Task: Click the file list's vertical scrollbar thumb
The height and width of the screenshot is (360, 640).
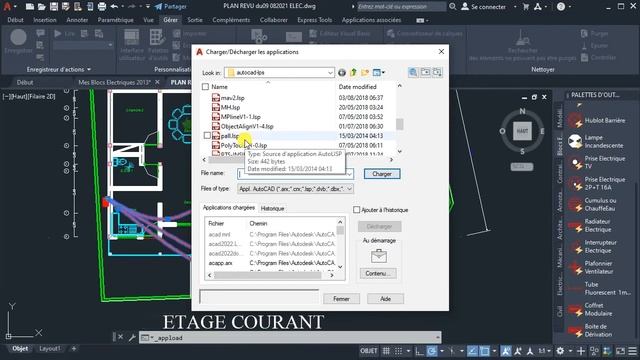Action: click(400, 124)
